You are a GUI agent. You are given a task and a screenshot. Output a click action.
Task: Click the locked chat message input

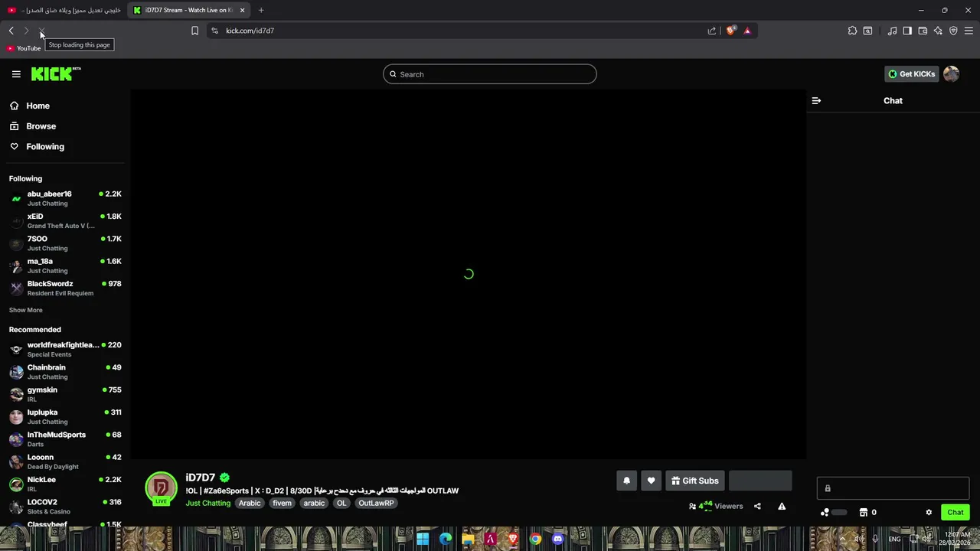pos(893,488)
